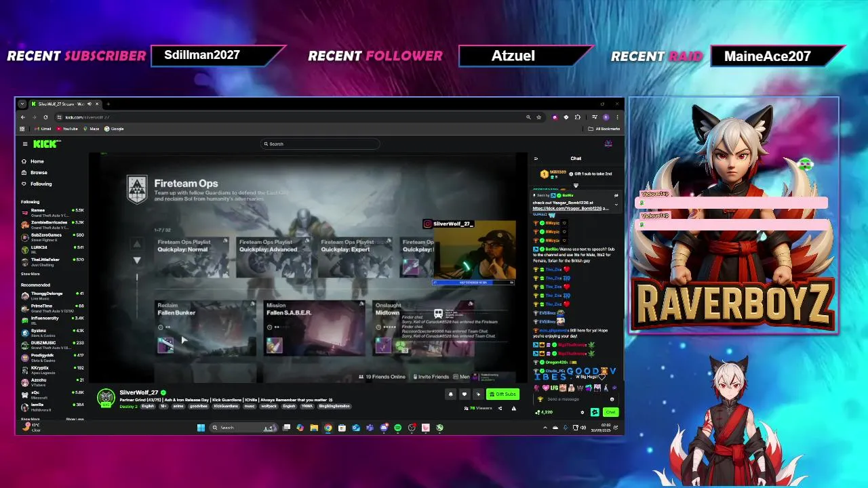
Task: Click button left of Gift Subs
Action: 478,394
